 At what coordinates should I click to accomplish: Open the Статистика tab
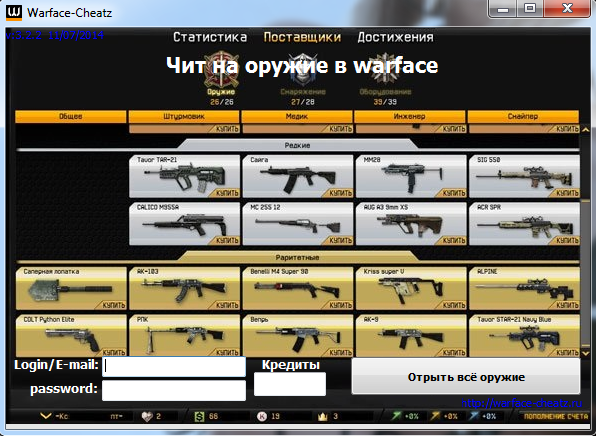tap(210, 37)
